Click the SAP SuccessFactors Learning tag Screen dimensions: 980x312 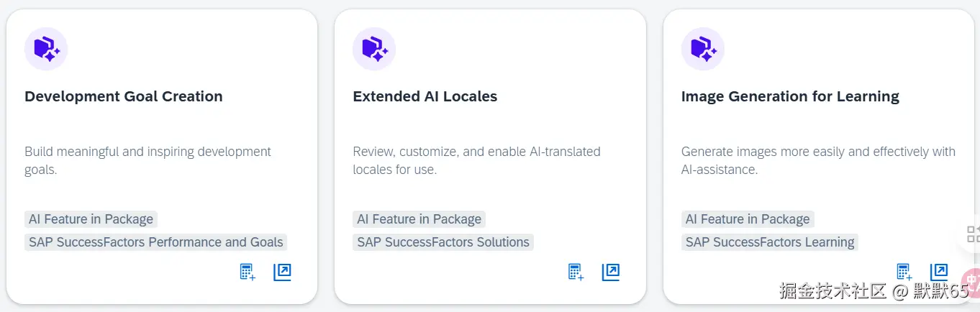click(770, 242)
